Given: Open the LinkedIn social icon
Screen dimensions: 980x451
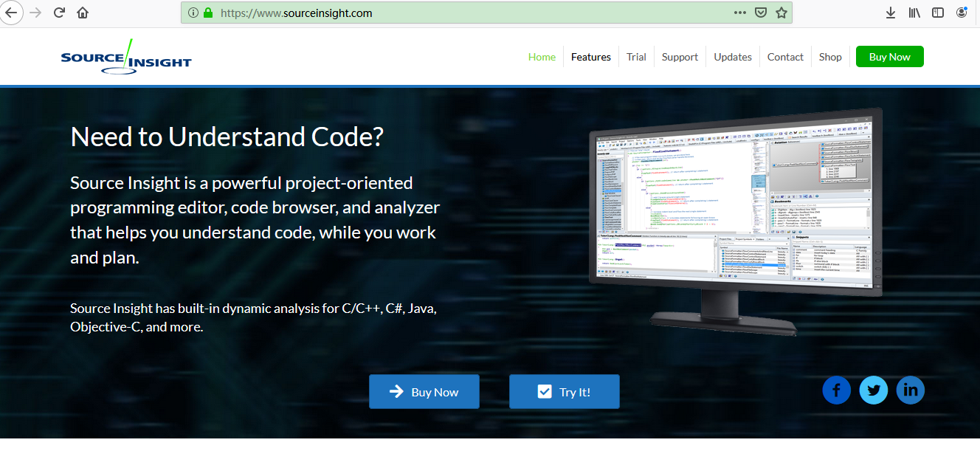Looking at the screenshot, I should [x=911, y=390].
